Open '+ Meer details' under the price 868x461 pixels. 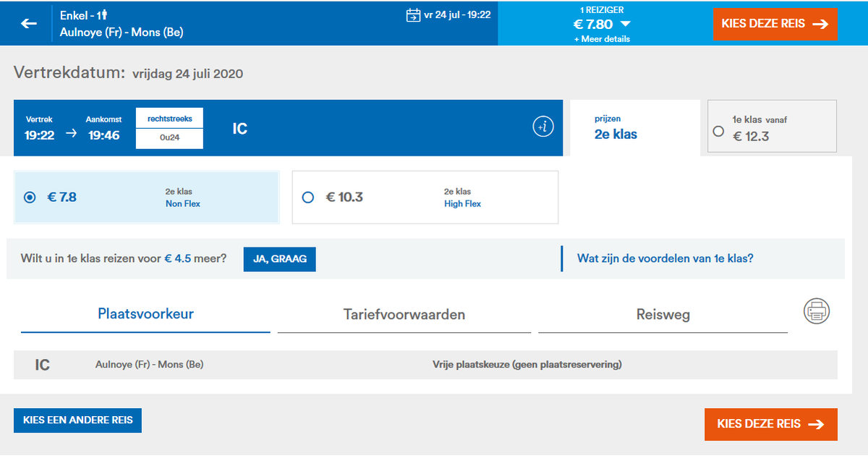tap(602, 39)
